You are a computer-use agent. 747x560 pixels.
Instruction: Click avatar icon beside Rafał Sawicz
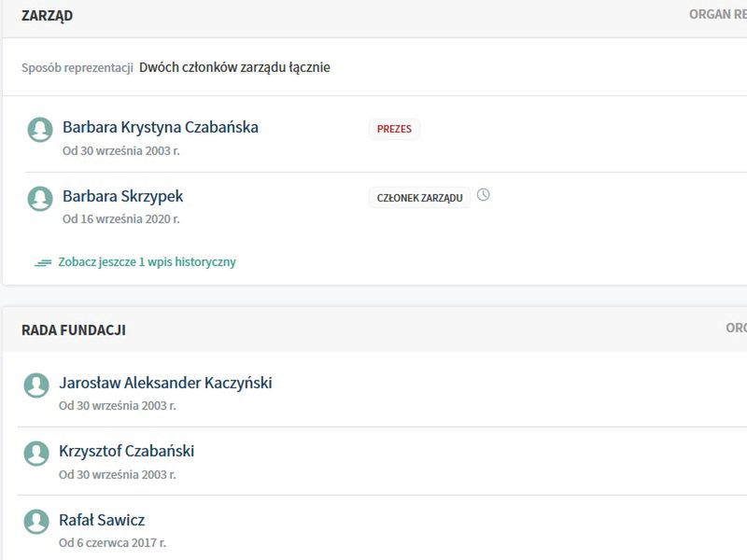coord(36,522)
